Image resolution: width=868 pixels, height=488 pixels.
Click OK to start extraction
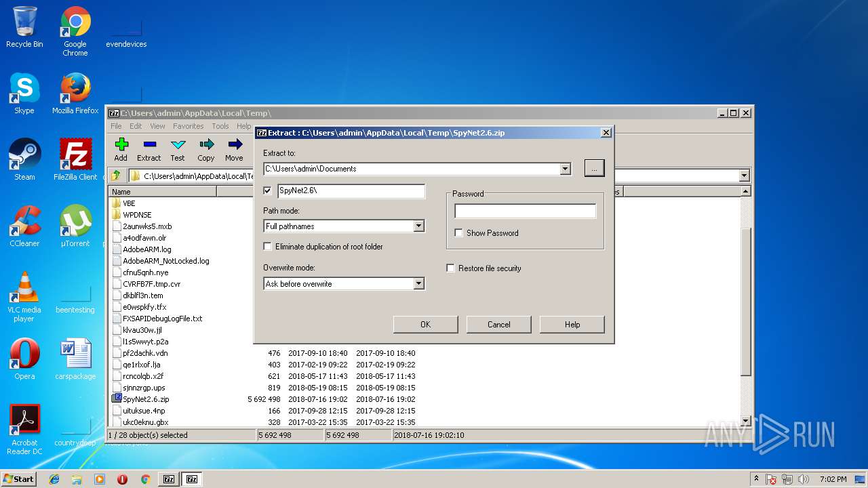pyautogui.click(x=425, y=325)
